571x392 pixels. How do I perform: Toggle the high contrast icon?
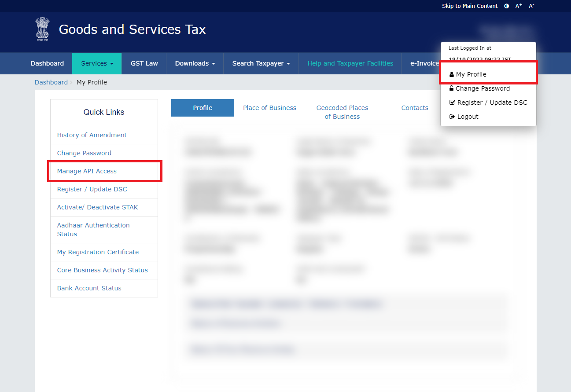[x=507, y=6]
